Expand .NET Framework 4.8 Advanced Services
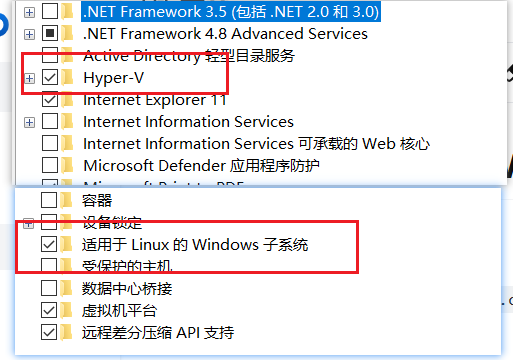The height and width of the screenshot is (360, 513). click(29, 34)
